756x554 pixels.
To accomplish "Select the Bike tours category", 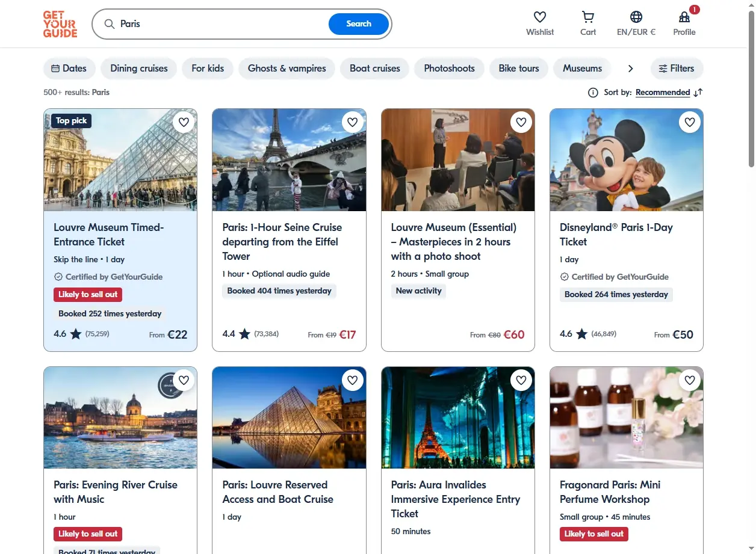I will (519, 69).
